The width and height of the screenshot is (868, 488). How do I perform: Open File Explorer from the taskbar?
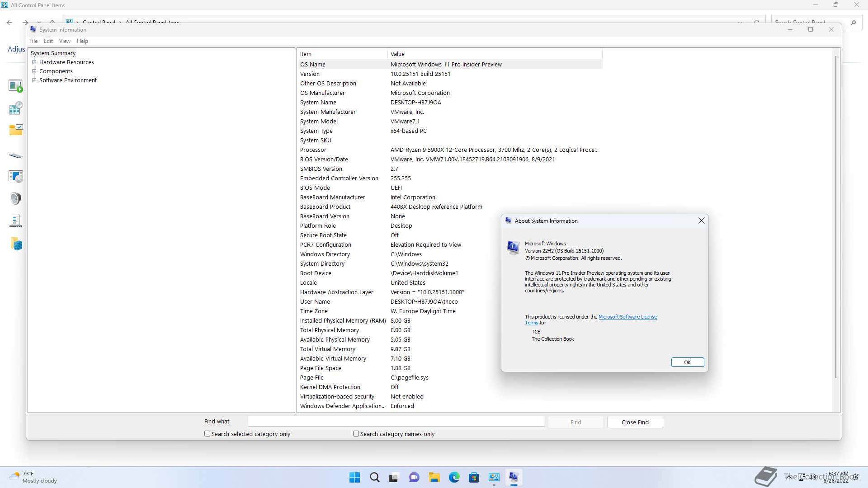(434, 477)
